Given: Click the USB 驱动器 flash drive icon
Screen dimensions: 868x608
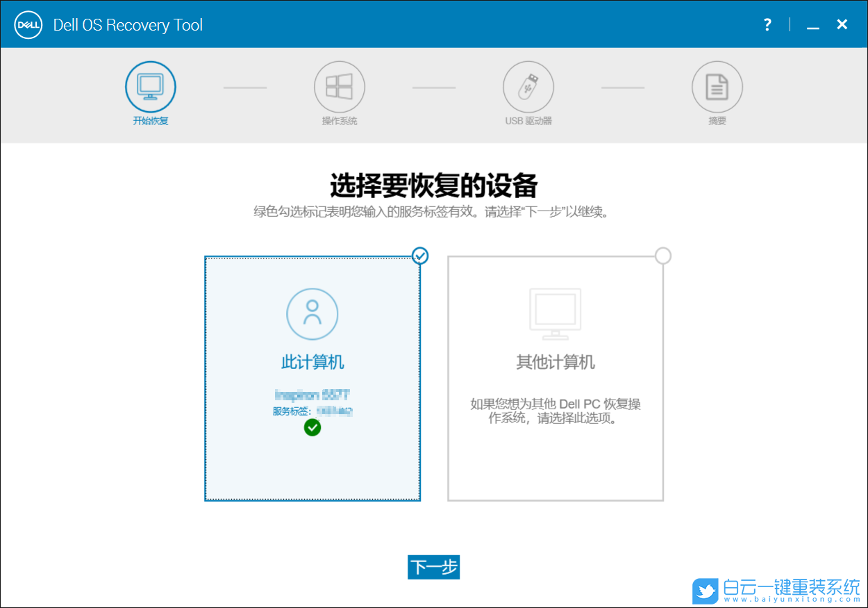Looking at the screenshot, I should (x=528, y=86).
